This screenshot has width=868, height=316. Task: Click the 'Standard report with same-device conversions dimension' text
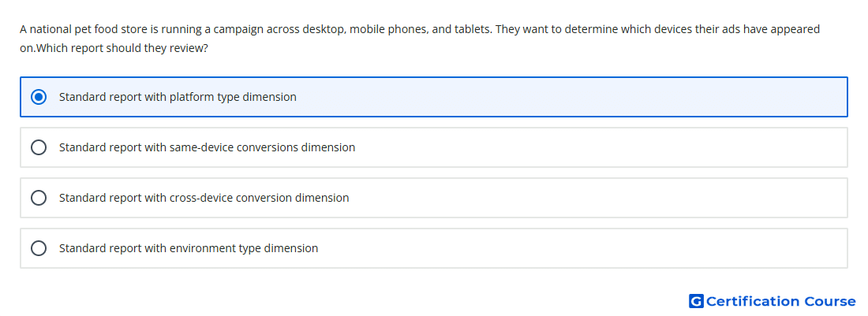[x=207, y=147]
